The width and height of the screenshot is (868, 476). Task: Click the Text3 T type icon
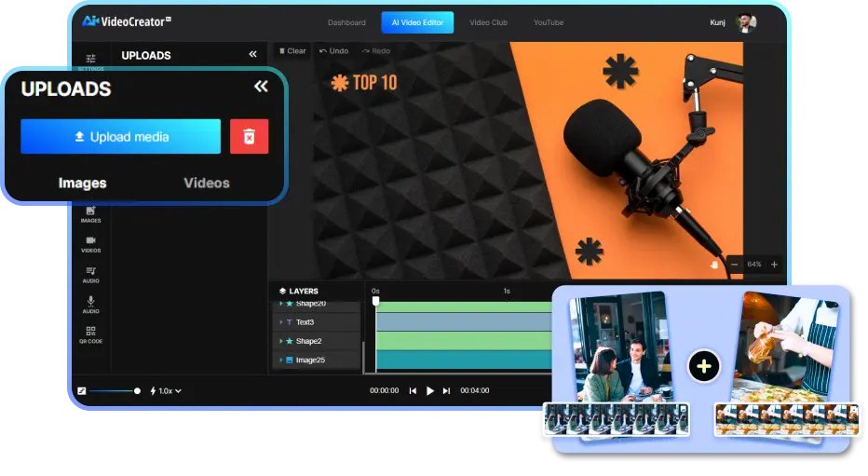(x=289, y=322)
